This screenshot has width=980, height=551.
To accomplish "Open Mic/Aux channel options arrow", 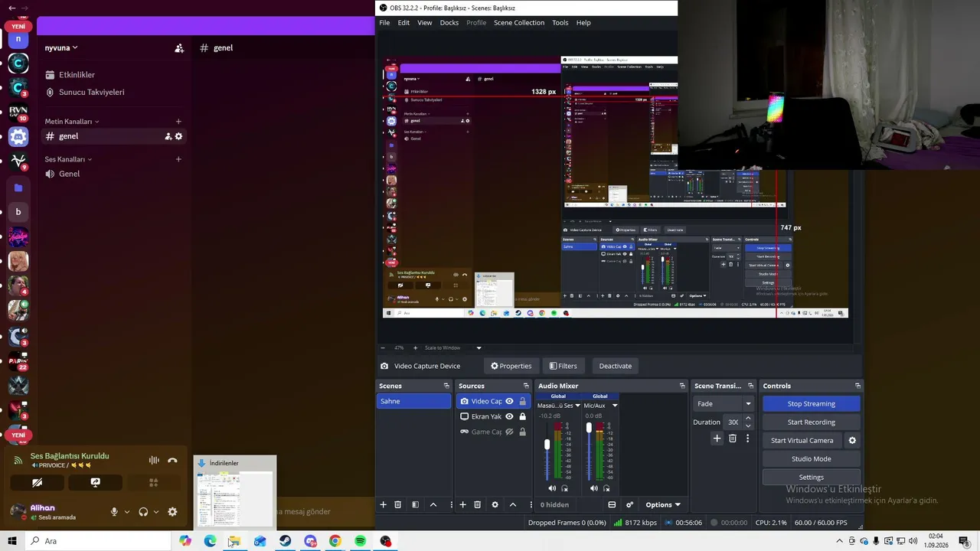I will pyautogui.click(x=615, y=406).
